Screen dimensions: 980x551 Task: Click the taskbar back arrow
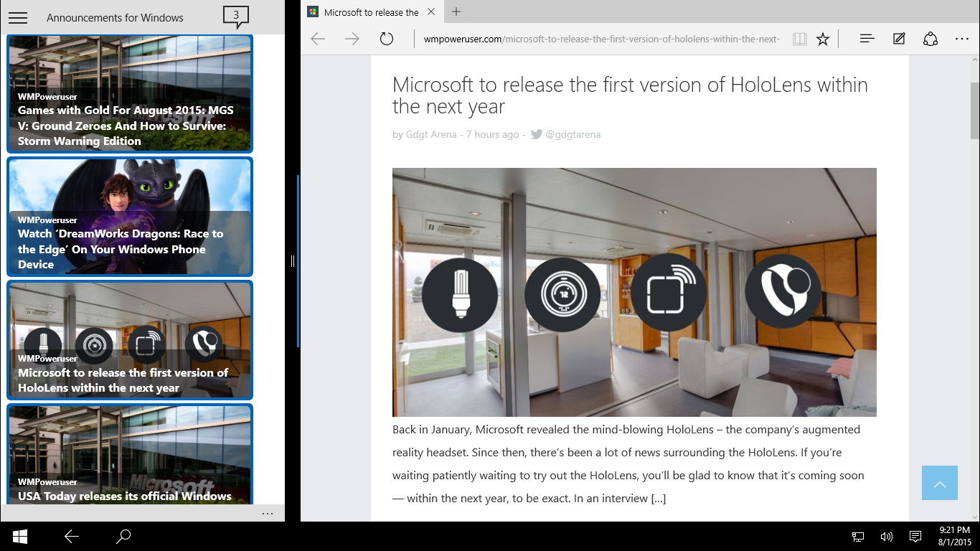pyautogui.click(x=72, y=536)
